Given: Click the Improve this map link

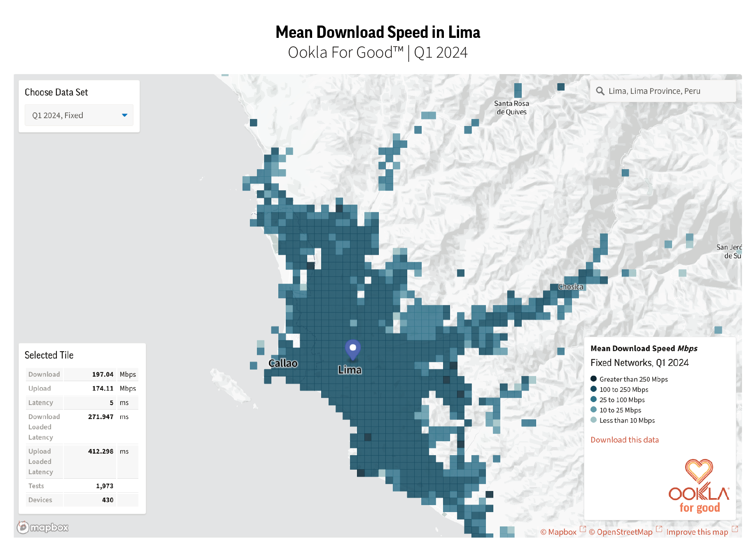Looking at the screenshot, I should (x=697, y=532).
